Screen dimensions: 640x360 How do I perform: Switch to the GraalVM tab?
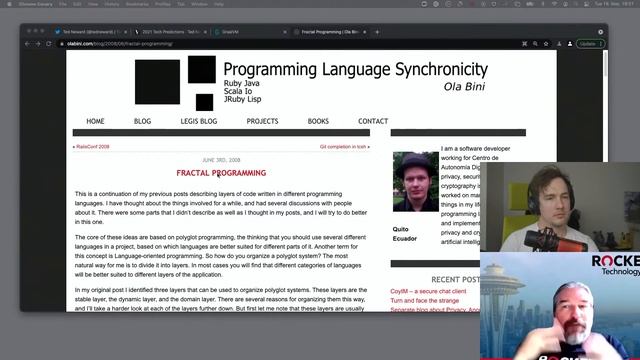(x=251, y=32)
